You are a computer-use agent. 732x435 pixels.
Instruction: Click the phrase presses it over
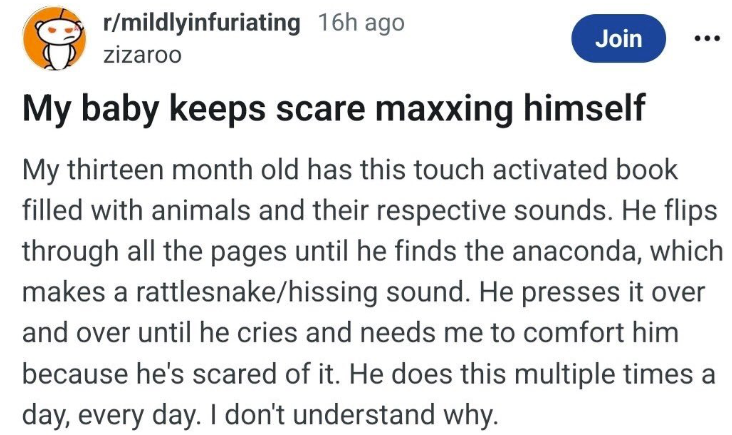click(x=587, y=296)
